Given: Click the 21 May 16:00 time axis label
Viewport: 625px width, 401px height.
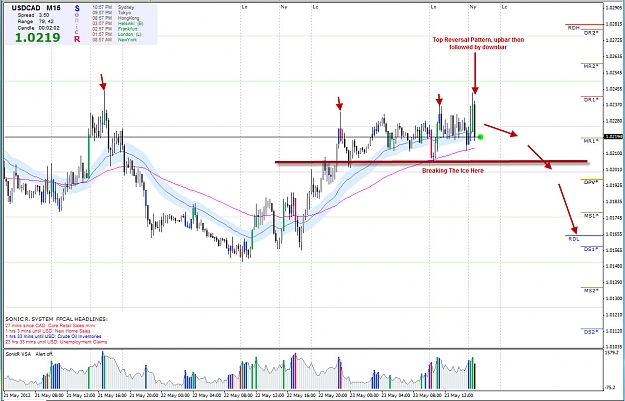Looking at the screenshot, I should click(x=112, y=395).
